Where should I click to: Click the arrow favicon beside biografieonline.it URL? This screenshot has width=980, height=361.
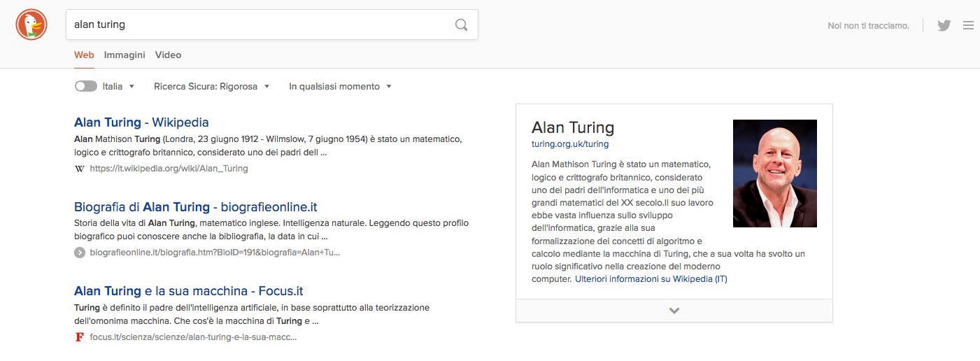[80, 253]
